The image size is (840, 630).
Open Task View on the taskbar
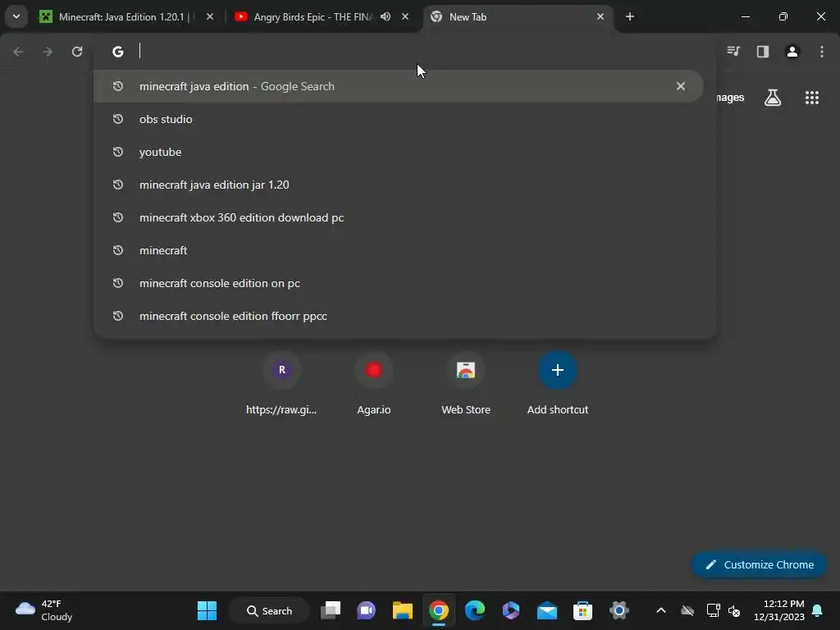point(331,610)
